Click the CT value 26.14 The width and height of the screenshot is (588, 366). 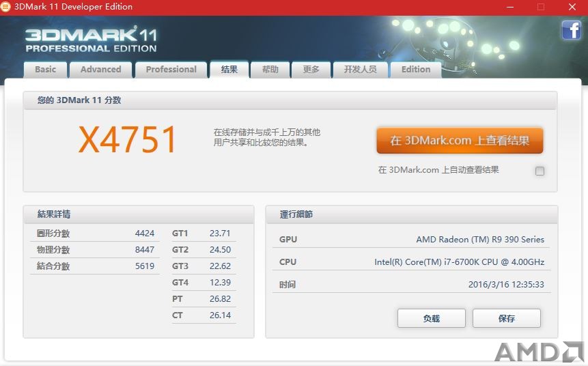click(x=220, y=315)
